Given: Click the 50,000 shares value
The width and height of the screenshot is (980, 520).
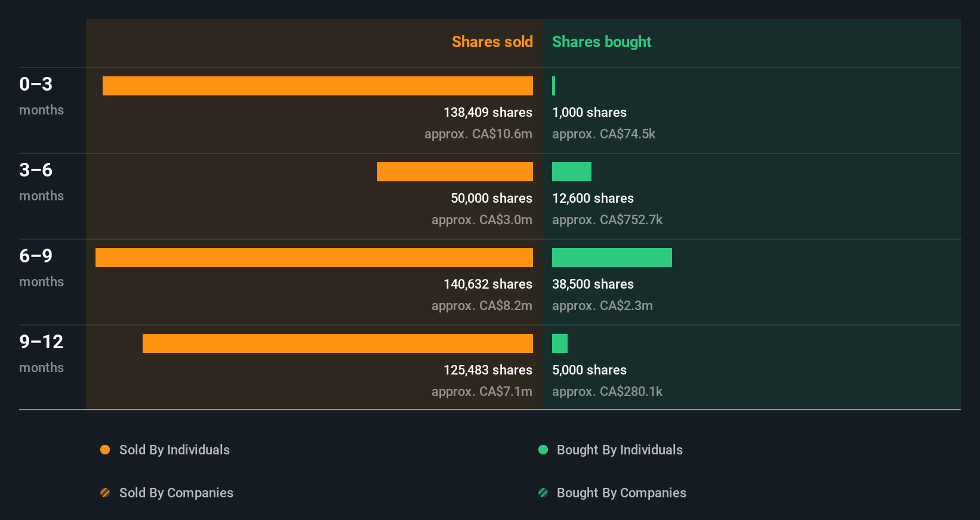Looking at the screenshot, I should click(x=491, y=198).
